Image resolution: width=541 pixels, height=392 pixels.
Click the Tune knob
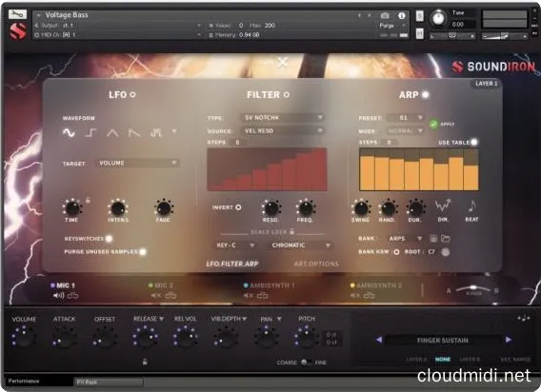[438, 18]
